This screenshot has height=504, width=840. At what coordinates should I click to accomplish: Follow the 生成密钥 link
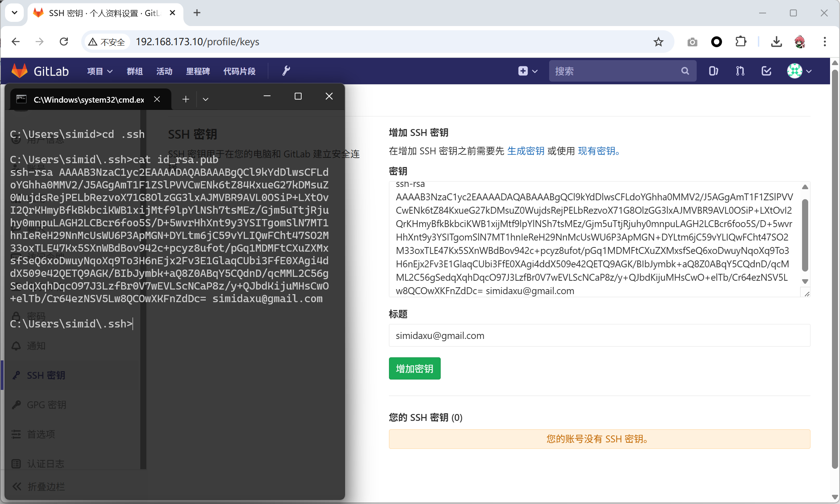coord(525,151)
